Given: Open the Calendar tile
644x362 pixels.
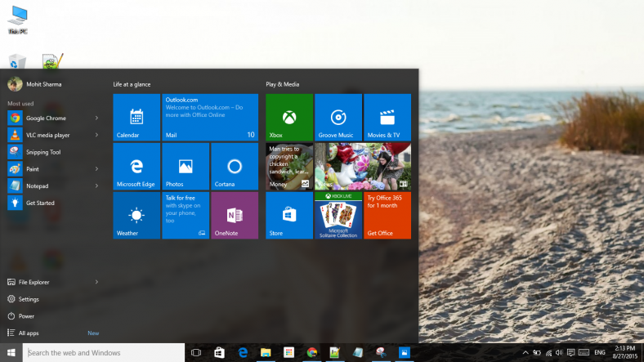Looking at the screenshot, I should [136, 118].
